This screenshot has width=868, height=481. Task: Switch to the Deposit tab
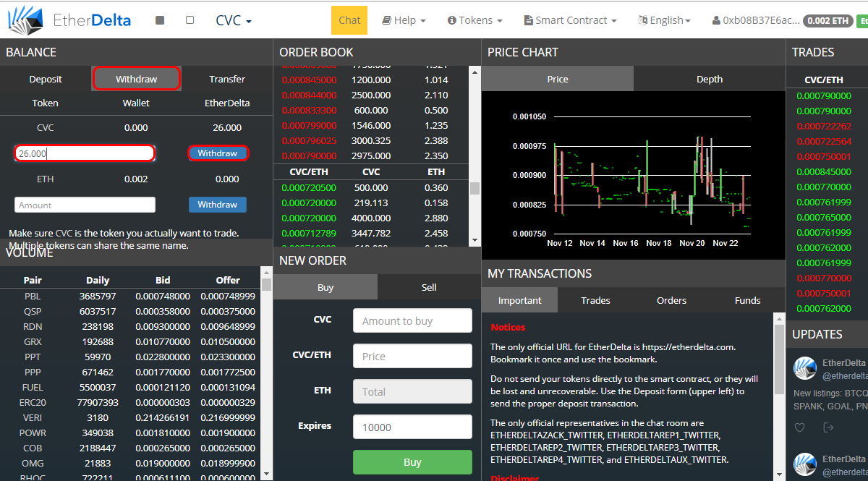click(46, 79)
